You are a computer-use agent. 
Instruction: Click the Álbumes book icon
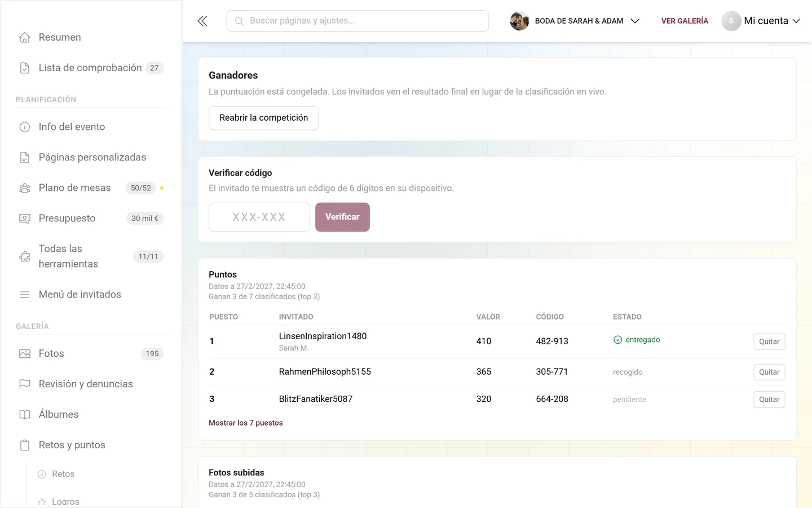[25, 414]
